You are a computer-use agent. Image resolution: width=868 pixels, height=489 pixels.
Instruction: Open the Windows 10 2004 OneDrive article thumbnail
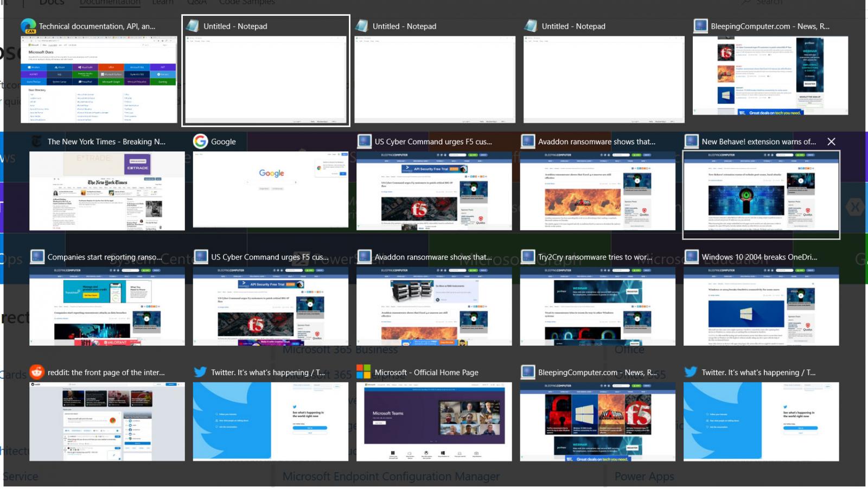coord(761,306)
